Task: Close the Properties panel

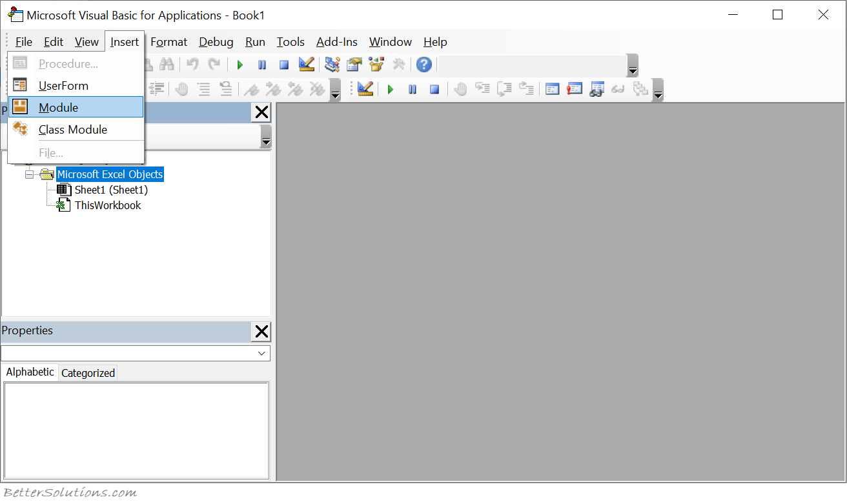Action: click(261, 332)
